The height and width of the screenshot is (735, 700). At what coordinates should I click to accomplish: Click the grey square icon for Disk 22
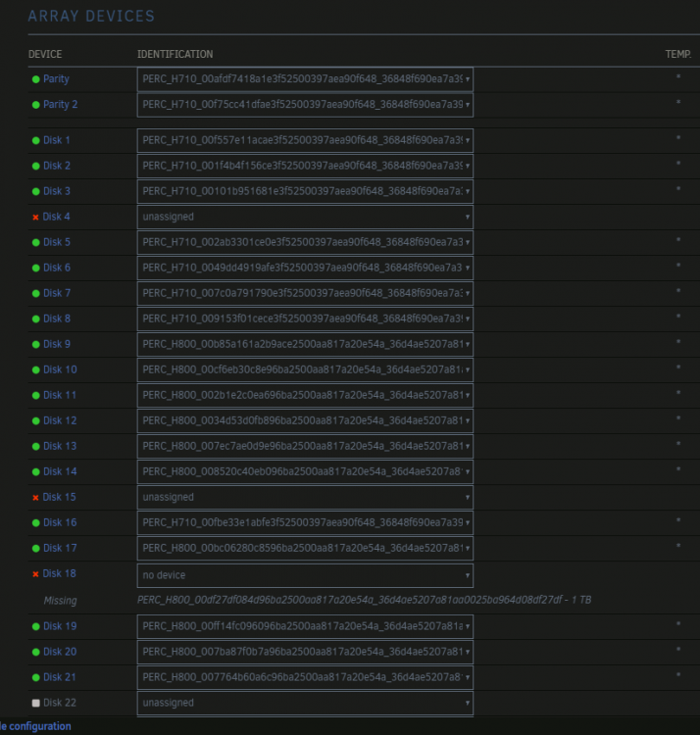[35, 703]
